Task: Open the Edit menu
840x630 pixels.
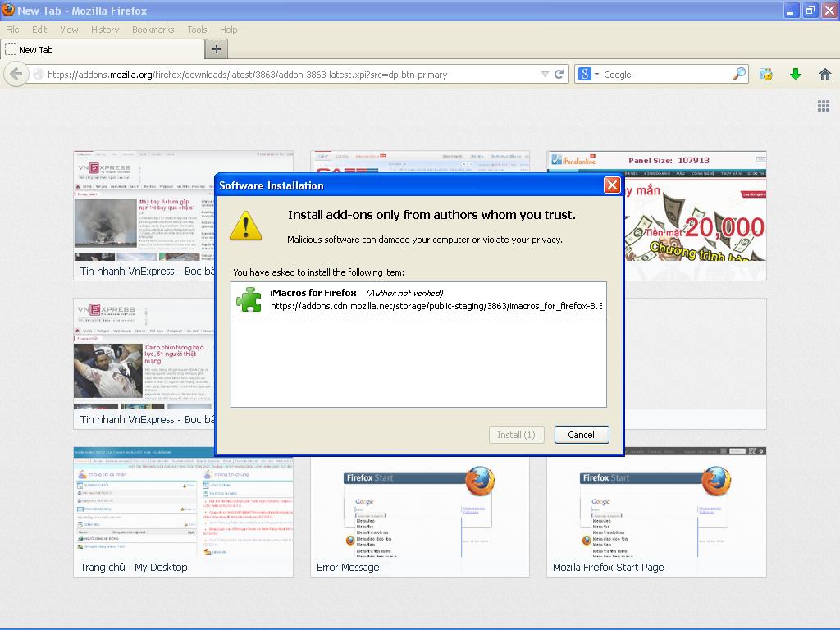Action: (x=39, y=30)
